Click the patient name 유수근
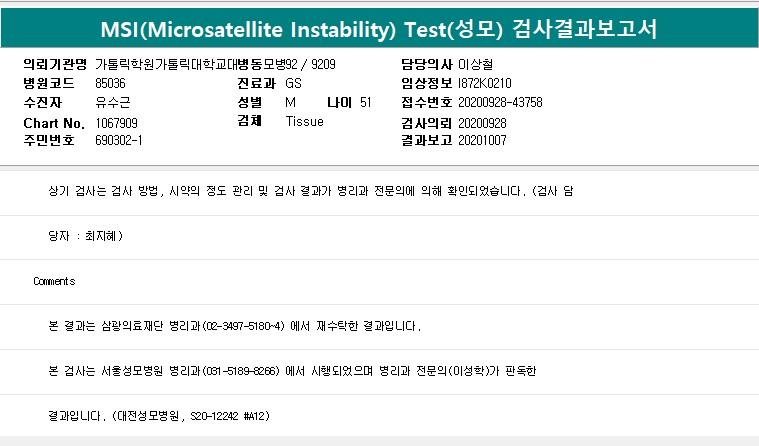The width and height of the screenshot is (759, 446). 111,102
